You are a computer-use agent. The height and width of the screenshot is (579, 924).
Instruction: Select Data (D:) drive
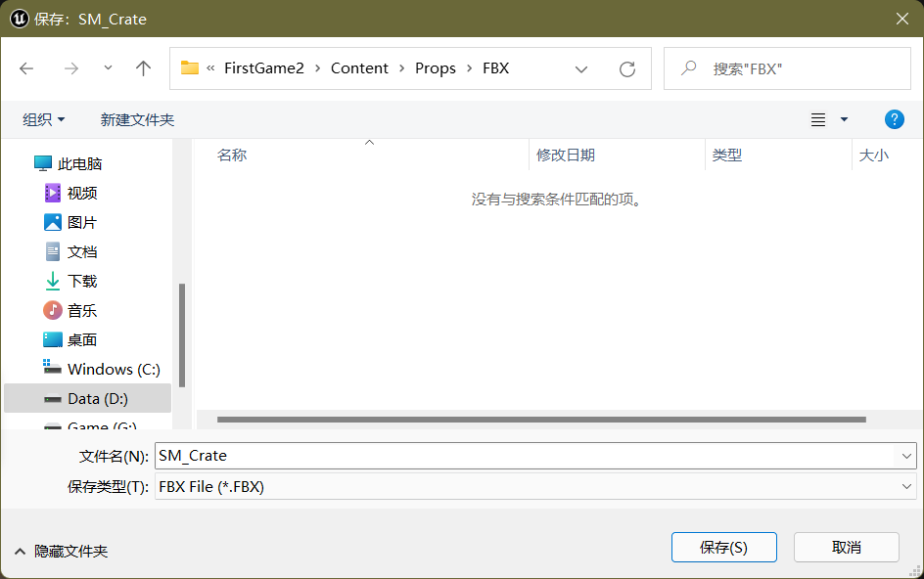click(x=87, y=399)
